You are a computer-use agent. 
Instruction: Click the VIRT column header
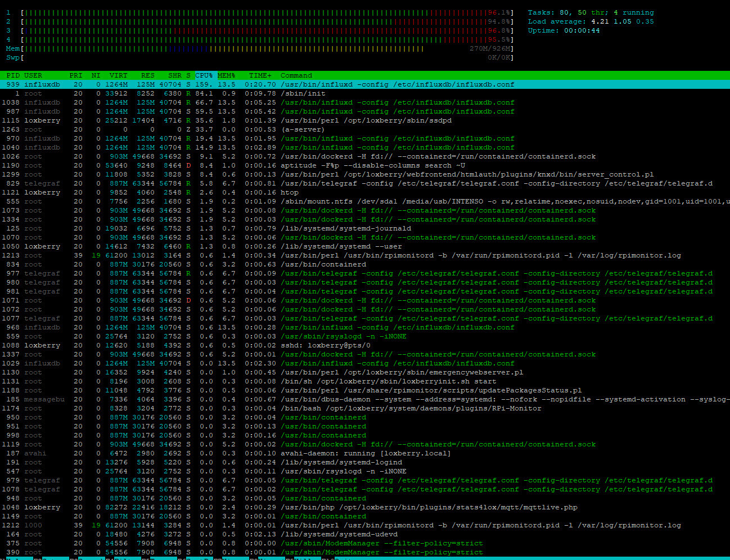point(119,75)
